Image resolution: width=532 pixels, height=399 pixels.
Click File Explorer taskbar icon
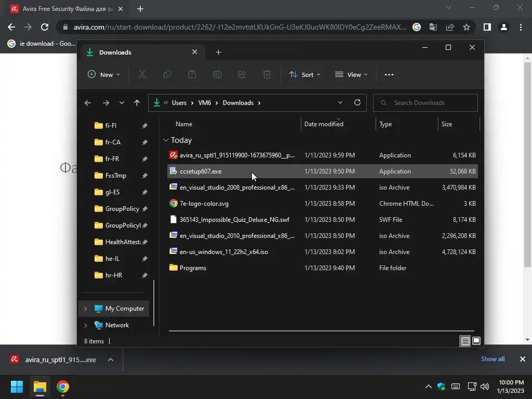(x=39, y=387)
